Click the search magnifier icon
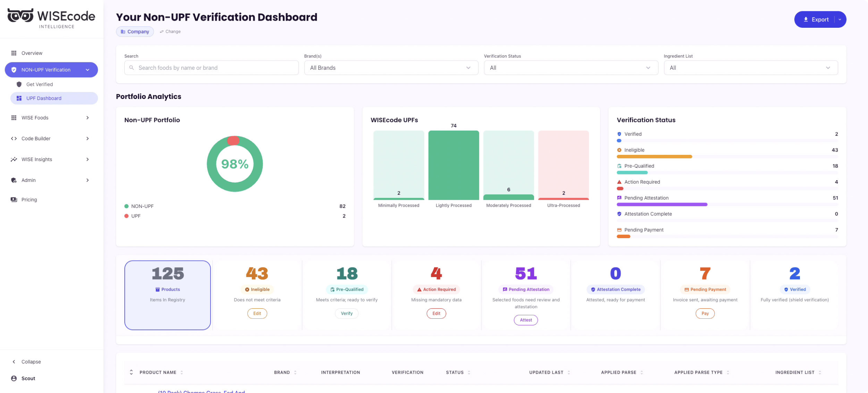Image resolution: width=868 pixels, height=393 pixels. (x=132, y=68)
